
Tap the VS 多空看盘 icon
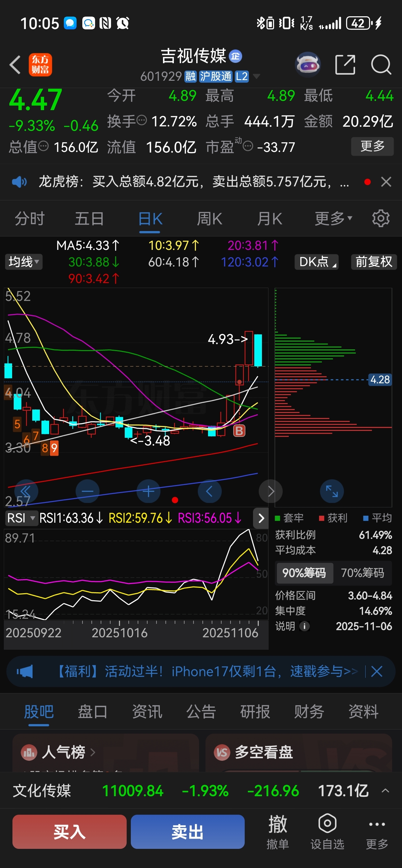(222, 752)
